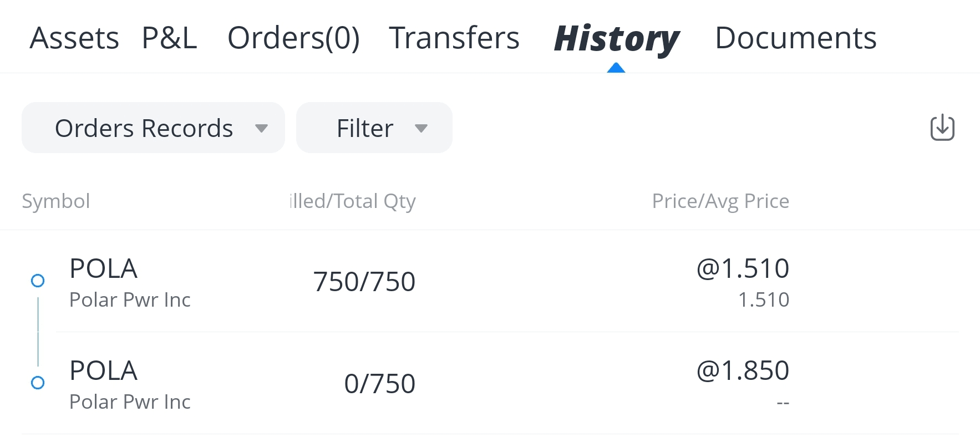
Task: Switch to the Assets tab
Action: 74,38
